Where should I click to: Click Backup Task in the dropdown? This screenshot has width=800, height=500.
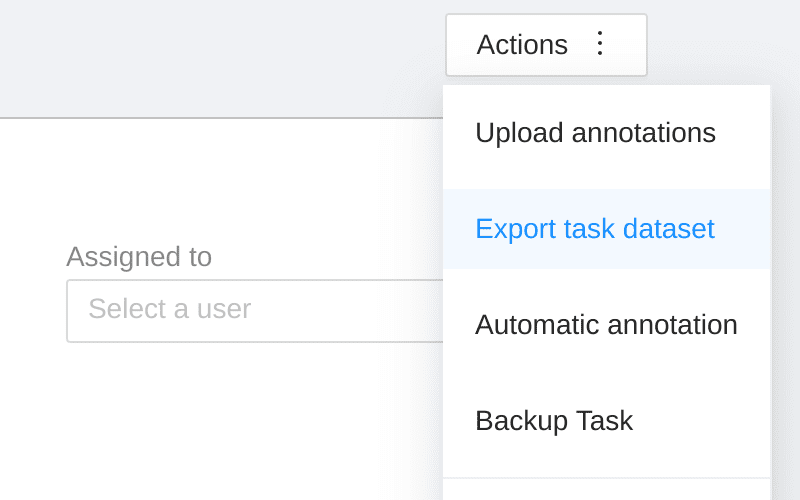[x=554, y=421]
